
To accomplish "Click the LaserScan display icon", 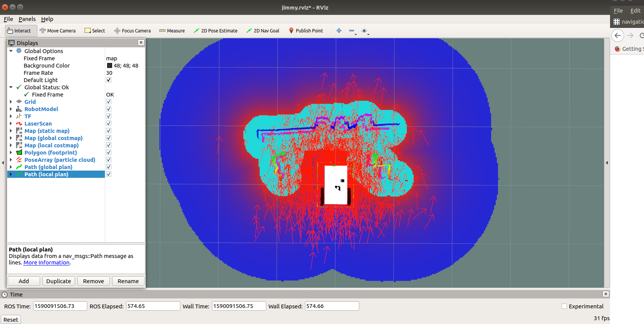I will coord(19,124).
